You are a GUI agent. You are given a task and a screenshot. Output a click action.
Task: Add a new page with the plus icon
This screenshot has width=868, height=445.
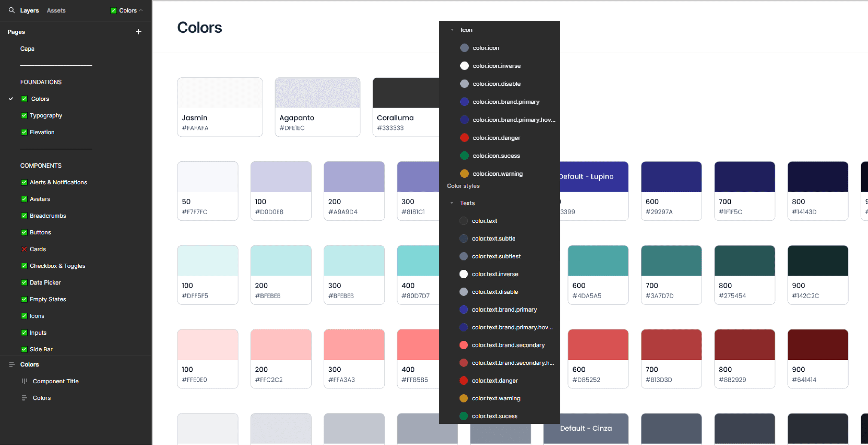(138, 32)
